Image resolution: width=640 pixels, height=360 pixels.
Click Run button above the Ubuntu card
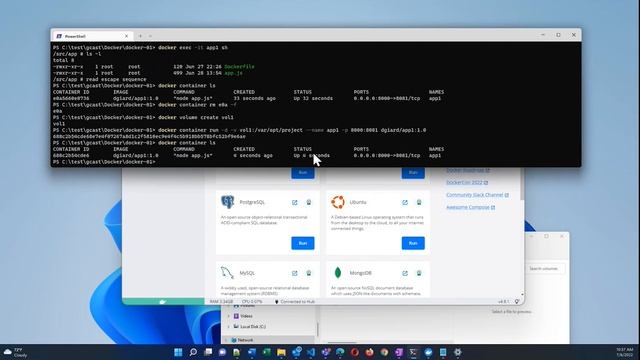pyautogui.click(x=413, y=173)
